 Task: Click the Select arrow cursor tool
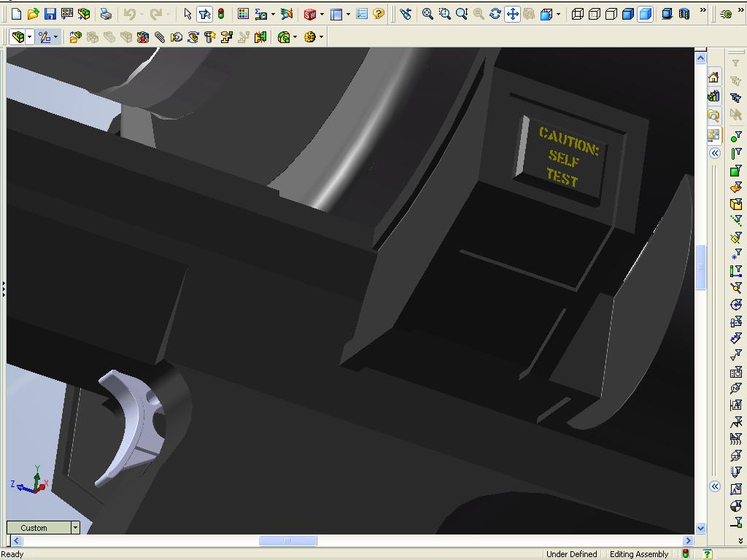187,14
